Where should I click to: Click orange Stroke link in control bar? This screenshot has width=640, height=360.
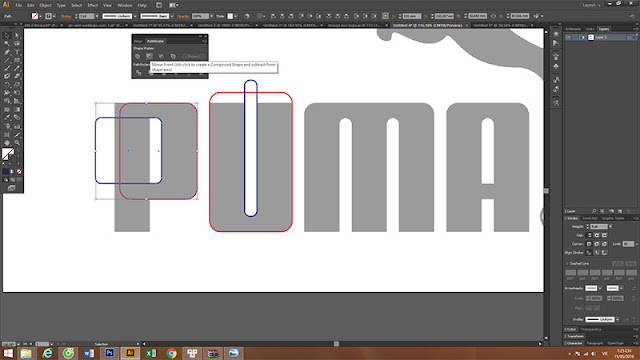click(x=66, y=16)
